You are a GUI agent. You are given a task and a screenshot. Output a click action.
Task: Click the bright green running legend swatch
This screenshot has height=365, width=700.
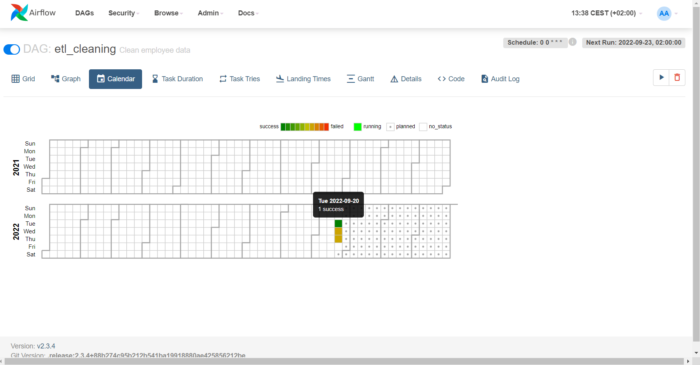pyautogui.click(x=358, y=127)
